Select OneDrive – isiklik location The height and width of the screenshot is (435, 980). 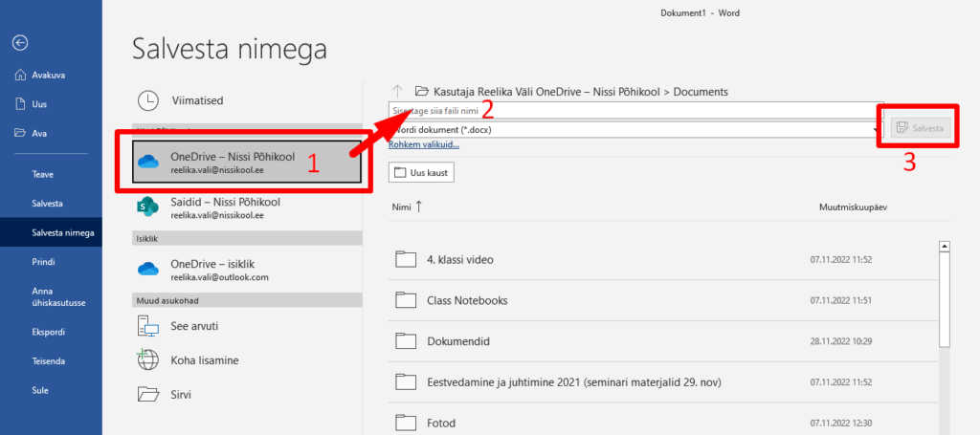tap(248, 269)
